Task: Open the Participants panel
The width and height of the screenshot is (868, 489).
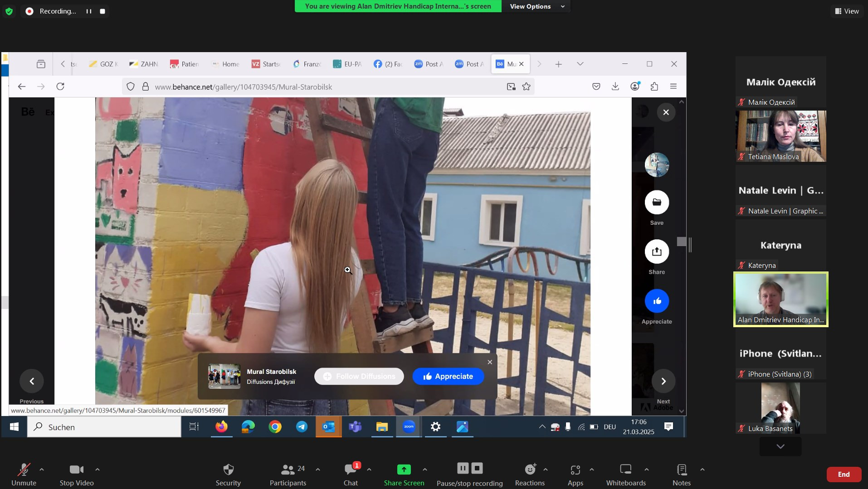Action: (288, 470)
